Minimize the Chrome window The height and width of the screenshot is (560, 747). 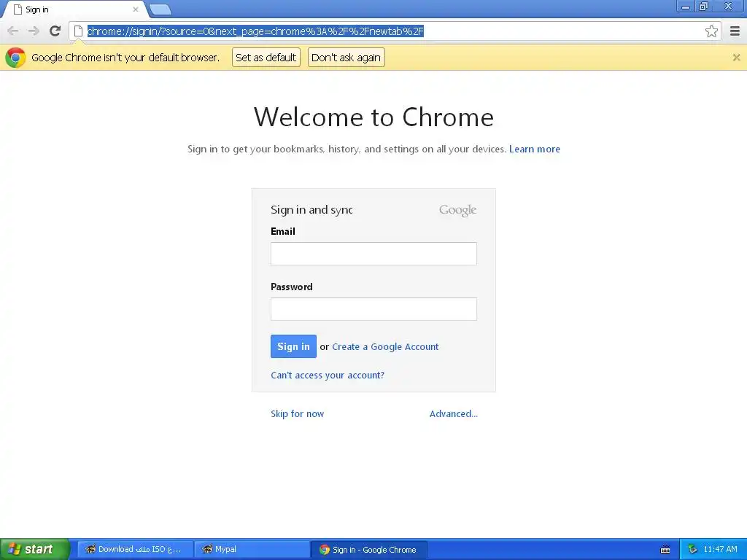click(686, 7)
